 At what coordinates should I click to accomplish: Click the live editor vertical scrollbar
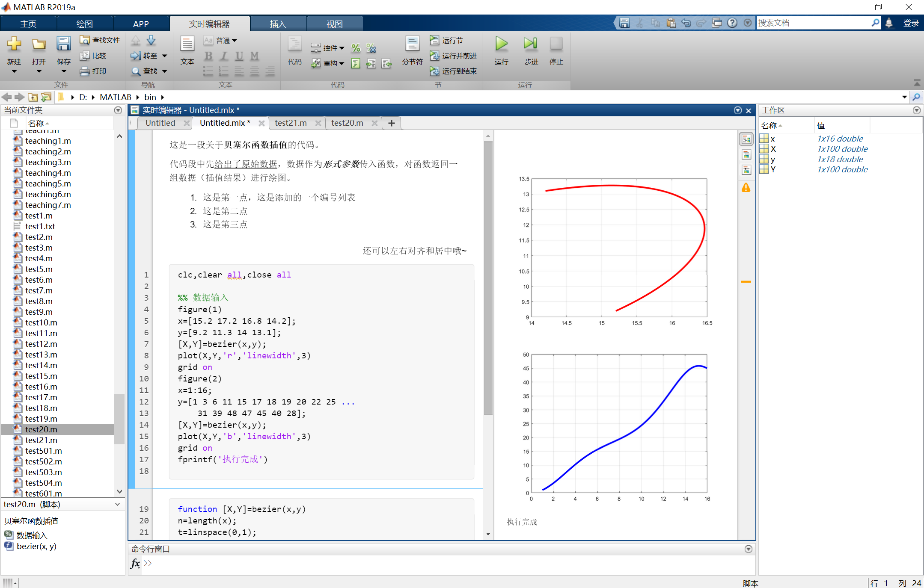click(488, 278)
